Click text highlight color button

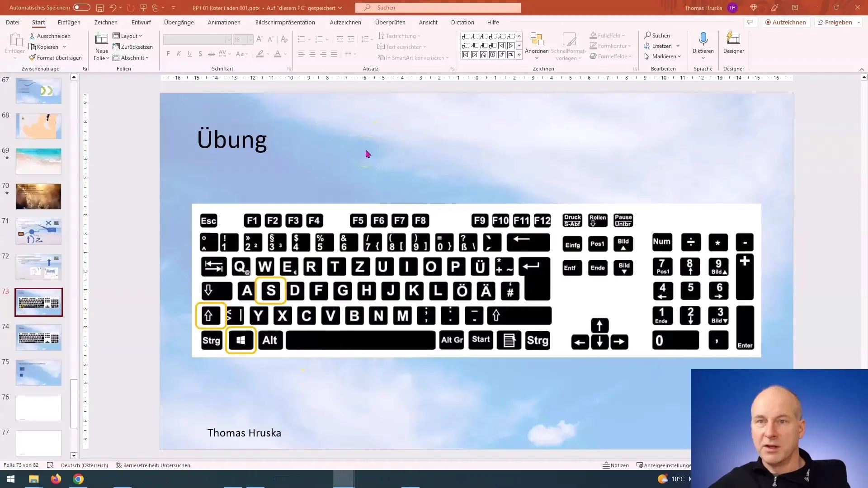click(x=260, y=54)
